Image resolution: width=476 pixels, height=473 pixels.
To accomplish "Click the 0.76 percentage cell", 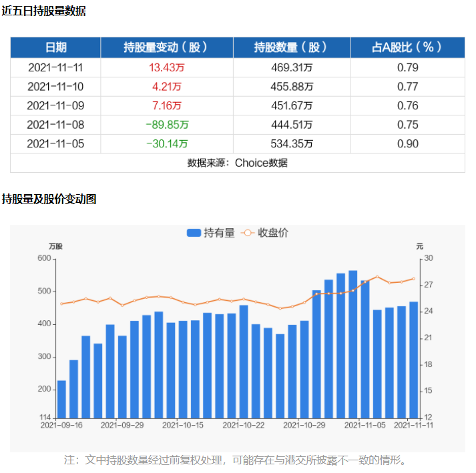I will (408, 106).
